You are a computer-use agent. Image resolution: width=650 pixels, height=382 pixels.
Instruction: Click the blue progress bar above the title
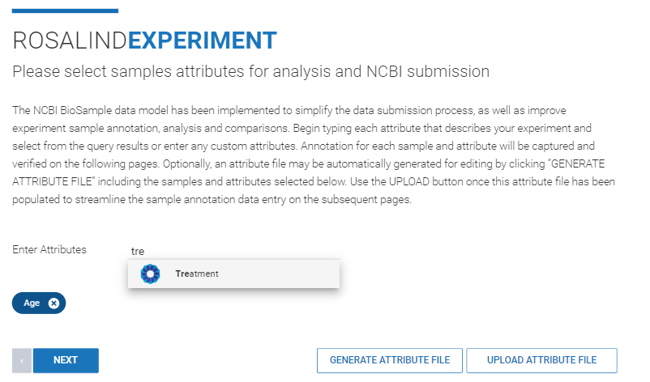click(65, 11)
